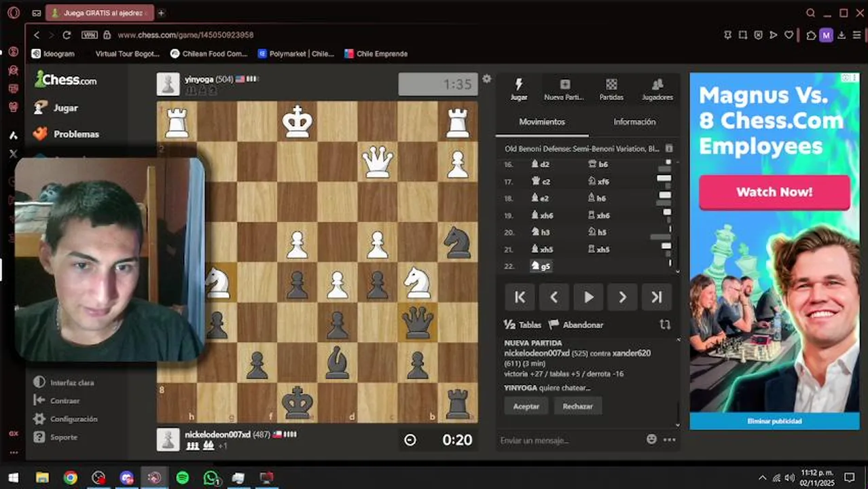Open the Nueva Partida tab
868x489 pixels.
point(564,89)
